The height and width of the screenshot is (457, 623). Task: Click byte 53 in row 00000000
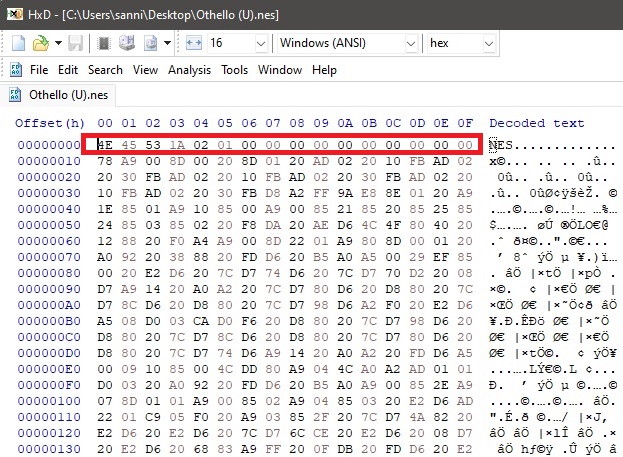(153, 145)
